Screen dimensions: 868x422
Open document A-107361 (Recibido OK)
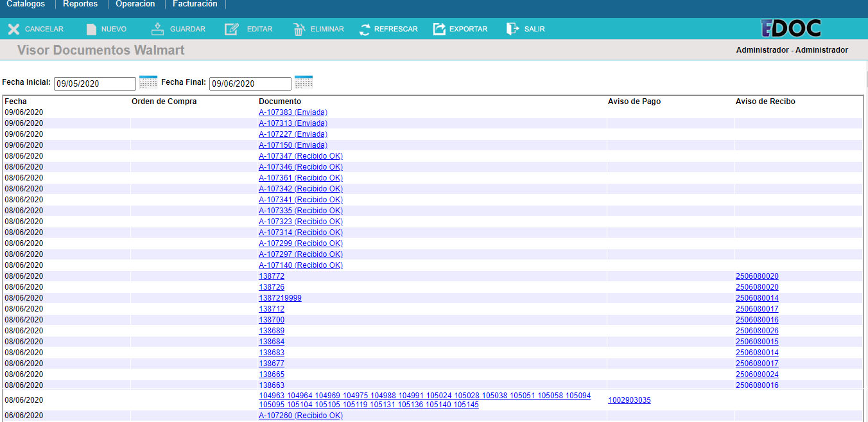(300, 178)
